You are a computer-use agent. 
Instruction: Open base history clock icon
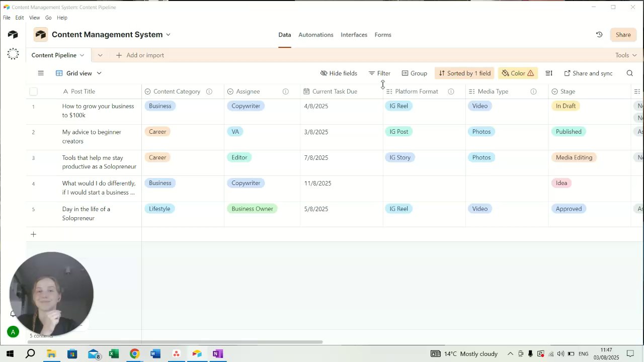pyautogui.click(x=599, y=35)
